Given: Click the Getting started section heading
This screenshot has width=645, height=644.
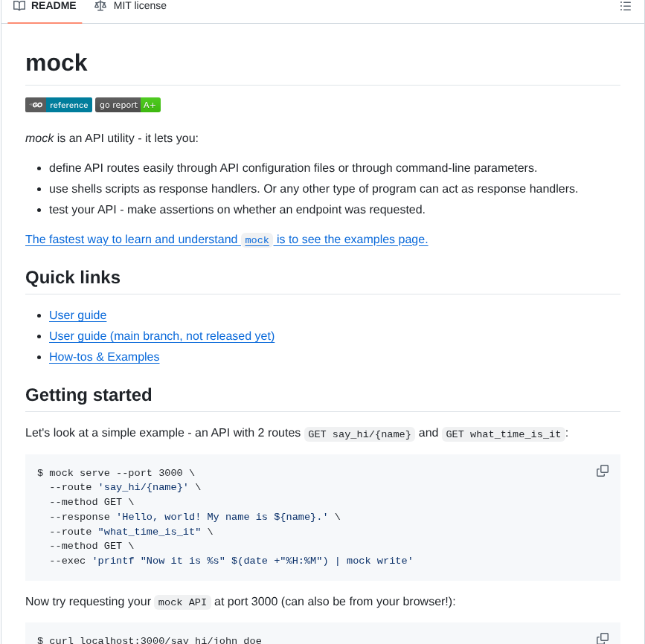Looking at the screenshot, I should (89, 395).
